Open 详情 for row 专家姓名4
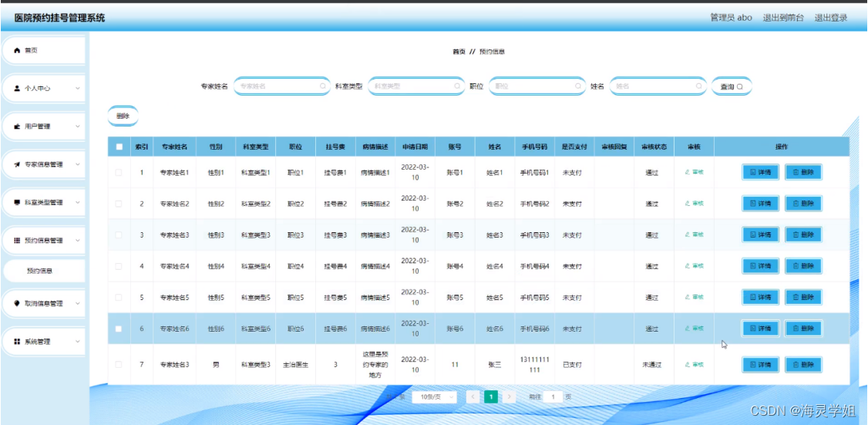The image size is (868, 425). [761, 266]
